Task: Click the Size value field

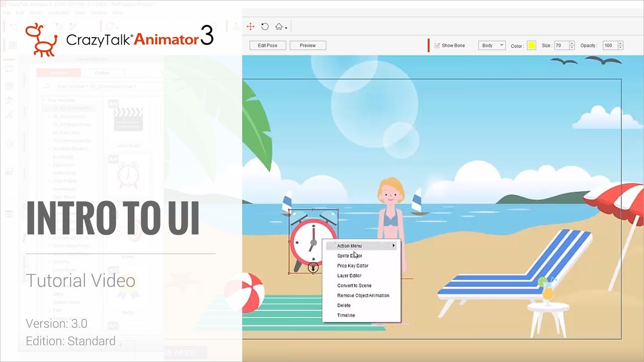Action: [561, 45]
